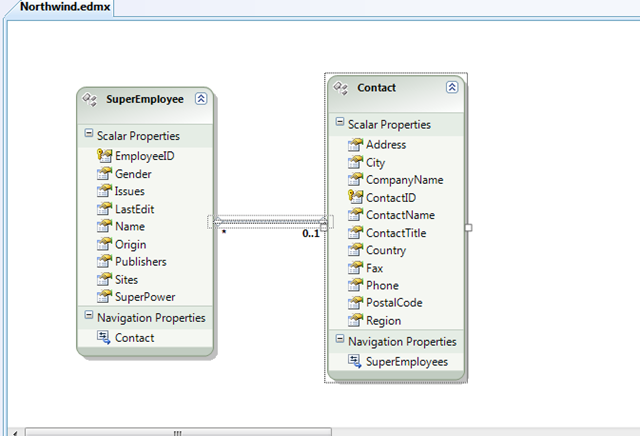Click the SuperEmployees navigation property icon
Image resolution: width=640 pixels, height=436 pixels.
354,361
